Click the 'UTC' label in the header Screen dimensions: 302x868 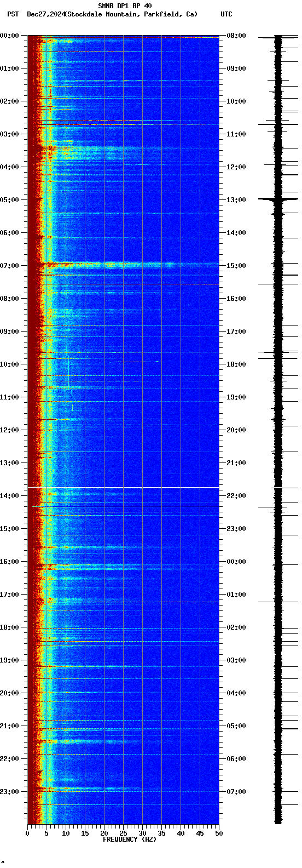tap(226, 14)
